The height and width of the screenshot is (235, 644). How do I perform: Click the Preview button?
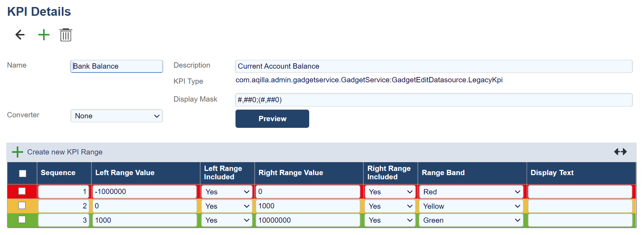click(272, 119)
